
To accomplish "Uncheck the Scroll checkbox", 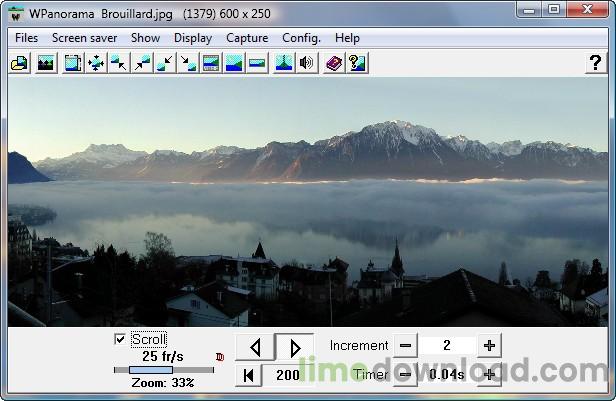I will [119, 339].
